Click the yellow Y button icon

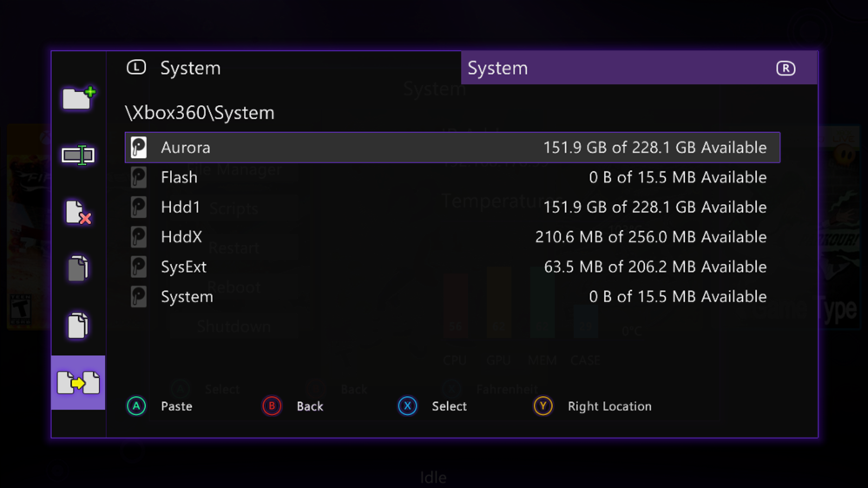[543, 406]
